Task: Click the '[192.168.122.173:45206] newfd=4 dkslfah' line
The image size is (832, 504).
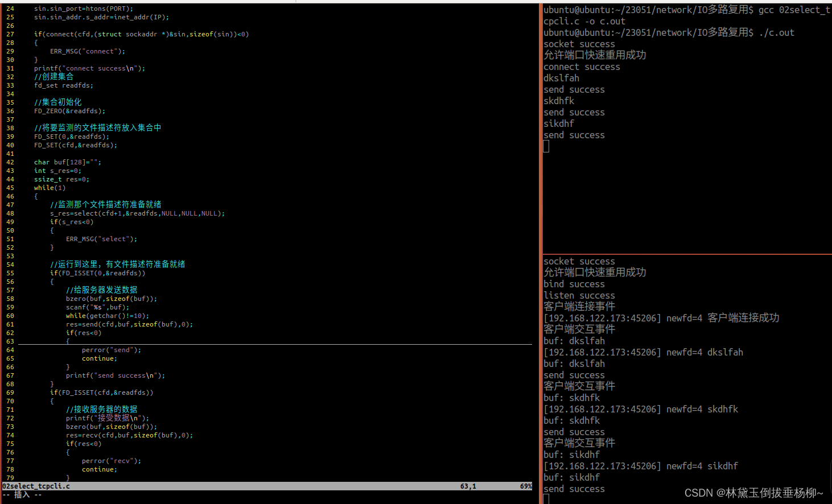Action: [x=643, y=352]
